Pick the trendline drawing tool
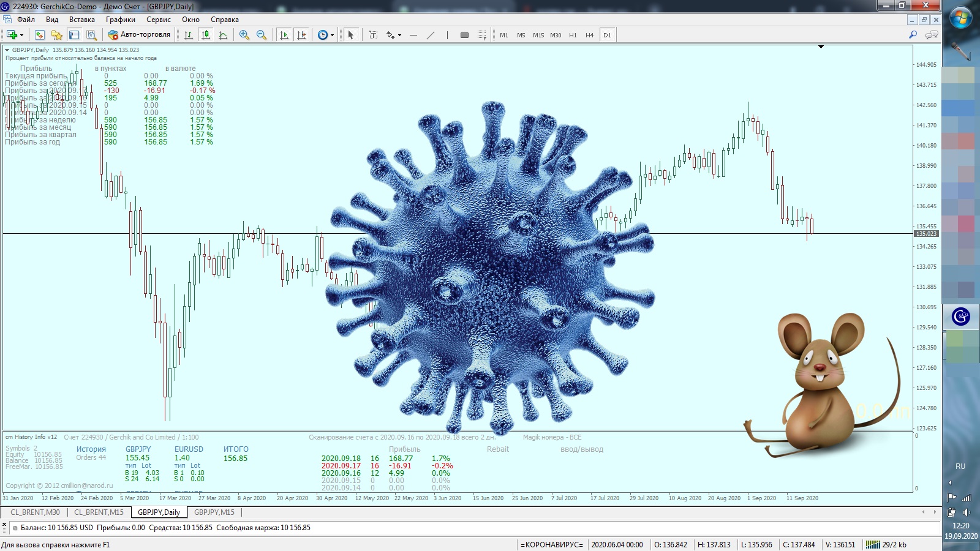The image size is (980, 551). pyautogui.click(x=431, y=35)
